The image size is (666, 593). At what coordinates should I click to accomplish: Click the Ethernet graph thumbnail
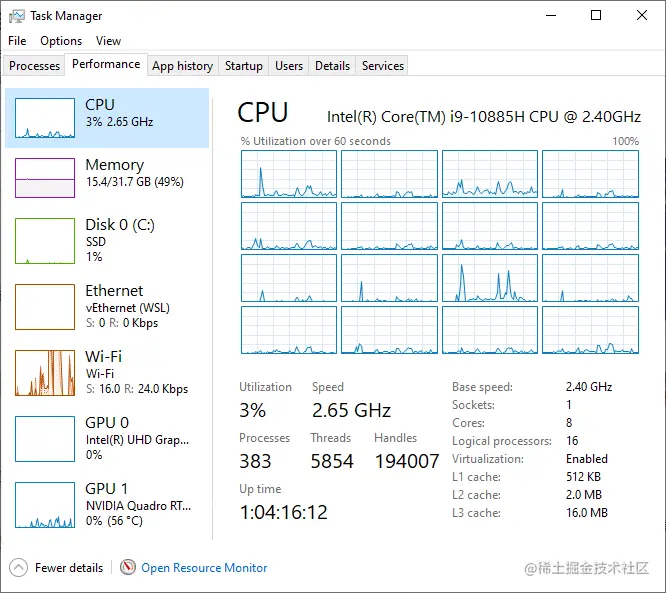pyautogui.click(x=45, y=307)
